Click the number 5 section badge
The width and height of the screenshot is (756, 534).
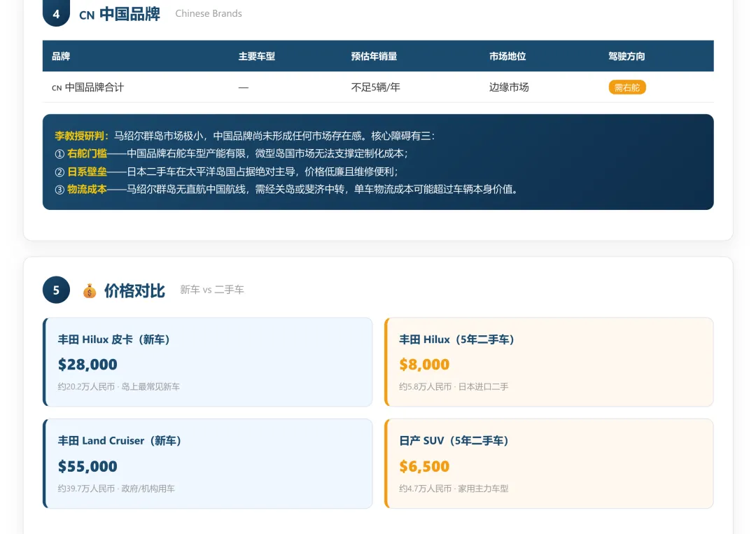pyautogui.click(x=57, y=290)
